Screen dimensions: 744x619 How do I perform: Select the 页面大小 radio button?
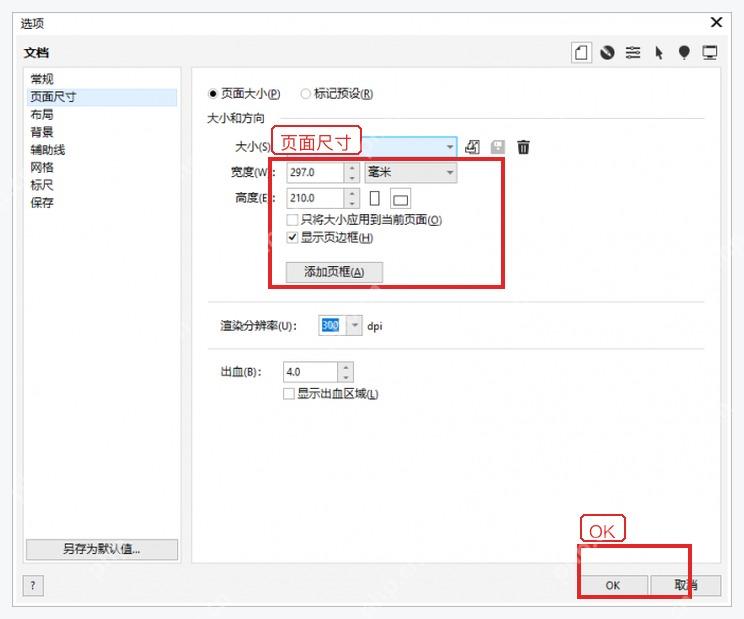(213, 94)
